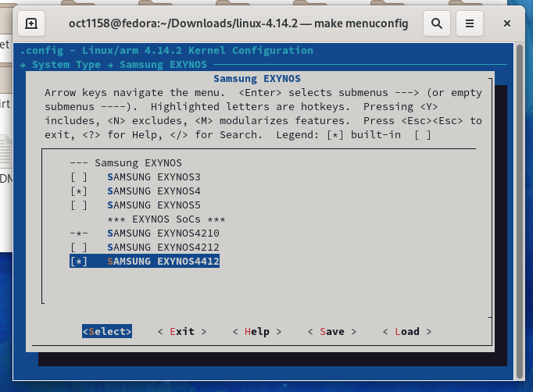533x392 pixels.
Task: Toggle SAMSUNG EXYNOS4 checkbox
Action: [x=78, y=191]
